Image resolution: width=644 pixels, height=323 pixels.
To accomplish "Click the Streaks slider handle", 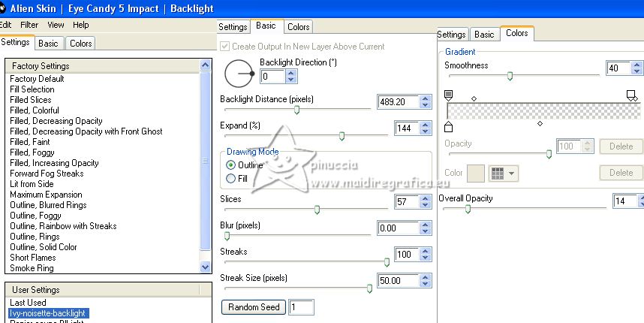I will [387, 262].
